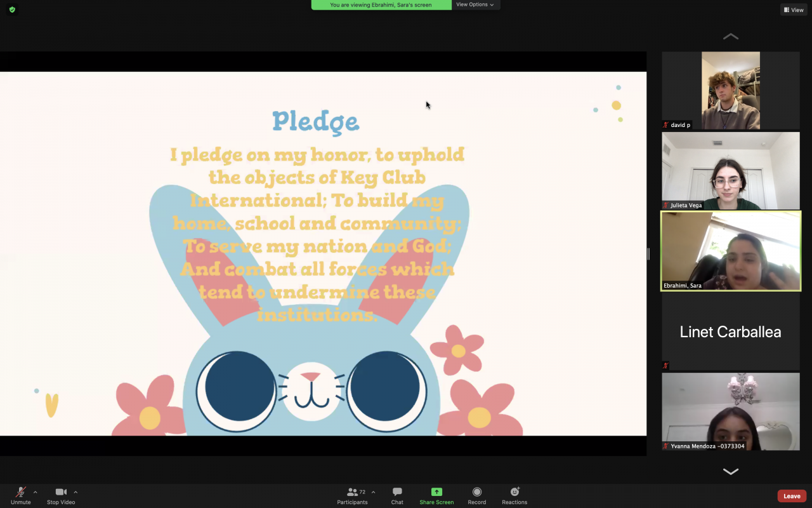
Task: Open the View layout menu
Action: tap(794, 10)
